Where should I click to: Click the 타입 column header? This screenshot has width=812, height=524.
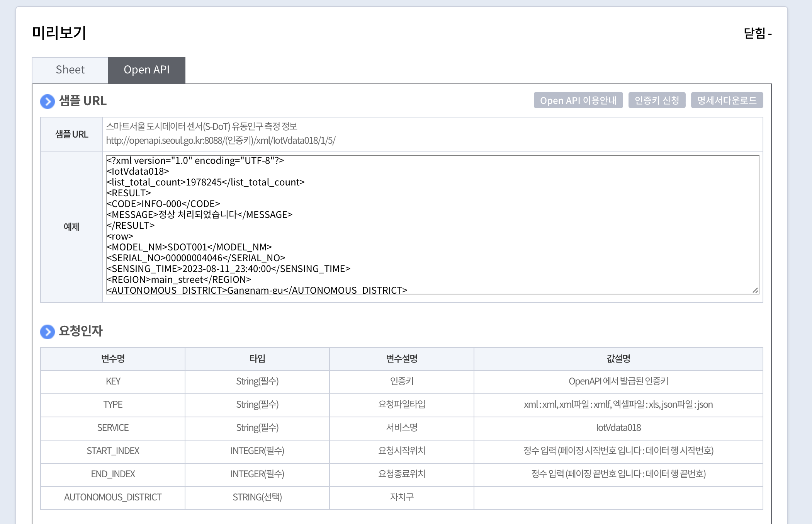click(x=257, y=359)
